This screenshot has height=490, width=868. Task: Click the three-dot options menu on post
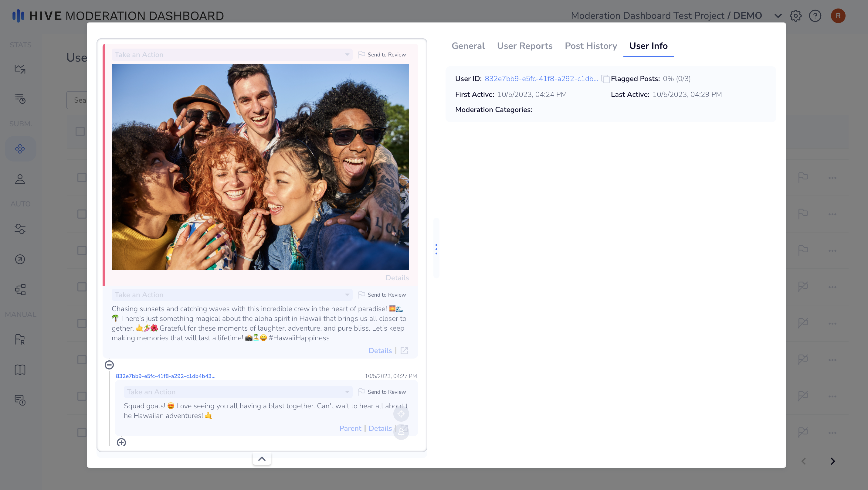tap(436, 249)
